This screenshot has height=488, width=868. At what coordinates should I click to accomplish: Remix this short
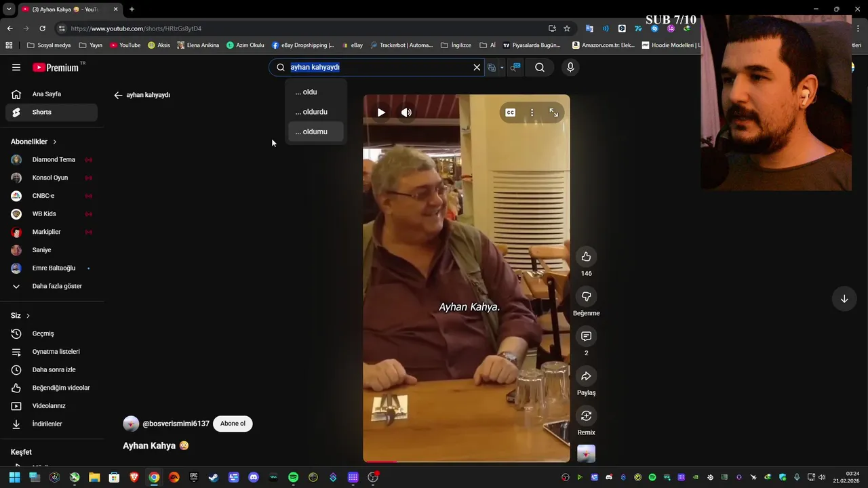(586, 415)
